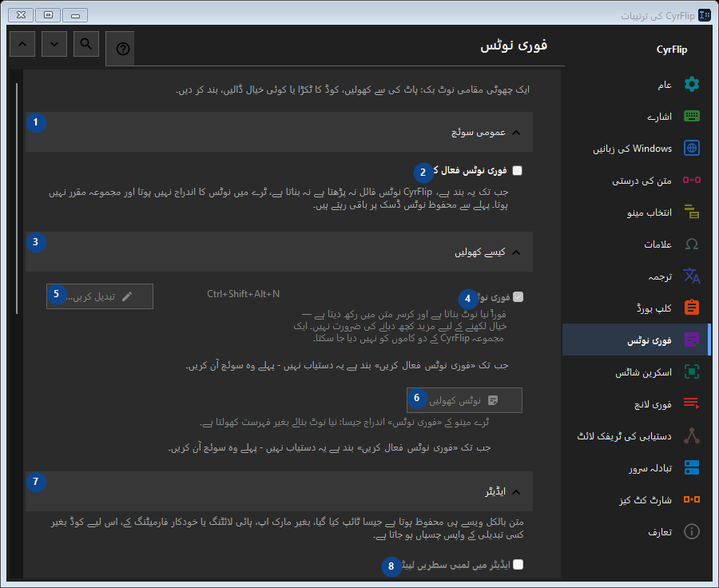Click the vertical scrollbar of settings page
719x588 pixels.
click(17, 199)
